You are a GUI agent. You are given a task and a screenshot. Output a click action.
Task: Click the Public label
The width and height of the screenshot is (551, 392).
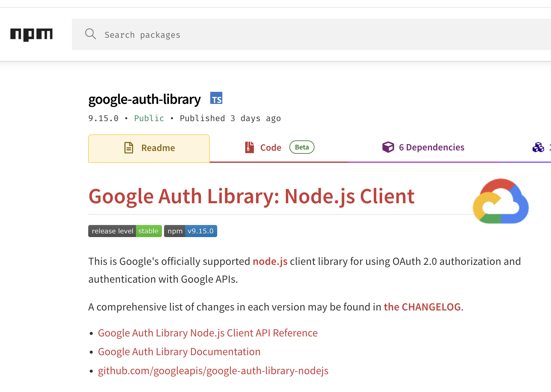coord(149,118)
